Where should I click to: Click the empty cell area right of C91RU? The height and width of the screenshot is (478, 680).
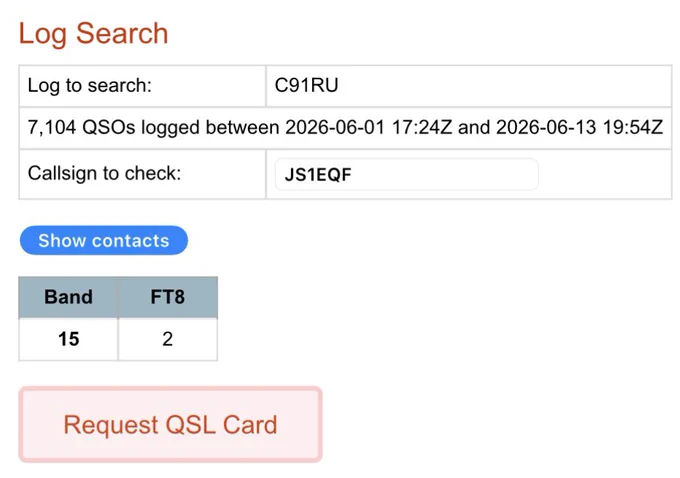[504, 85]
